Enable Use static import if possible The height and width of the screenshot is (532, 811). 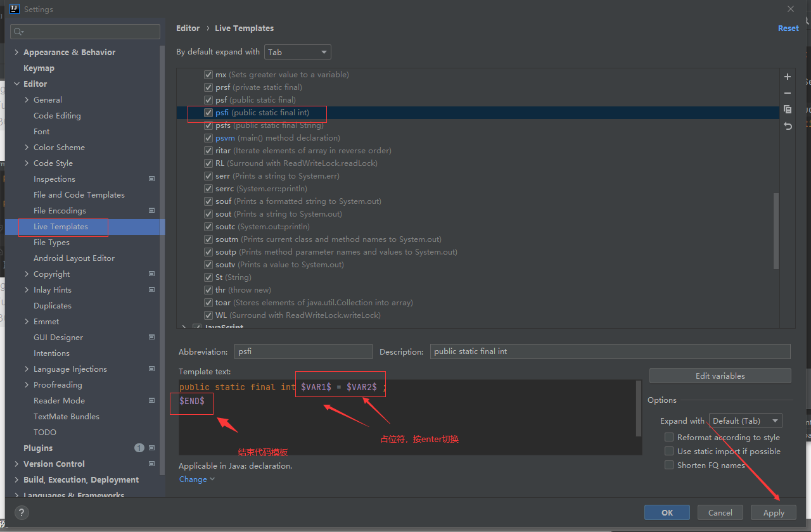pos(669,451)
